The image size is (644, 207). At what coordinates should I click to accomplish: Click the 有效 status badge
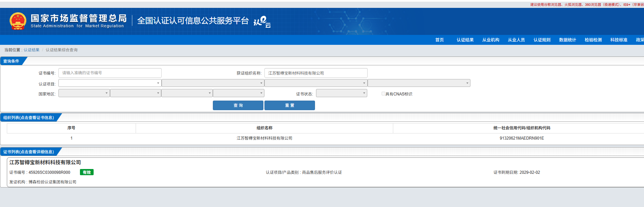point(87,172)
